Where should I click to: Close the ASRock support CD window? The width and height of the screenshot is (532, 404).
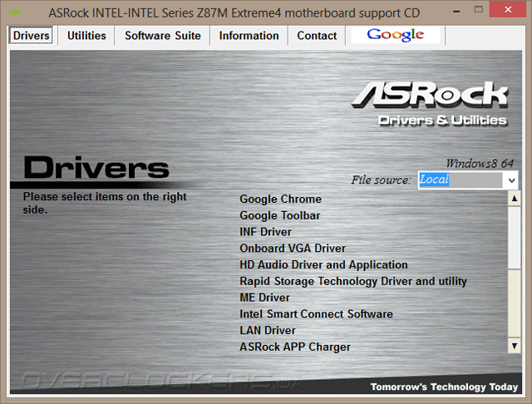click(x=508, y=9)
